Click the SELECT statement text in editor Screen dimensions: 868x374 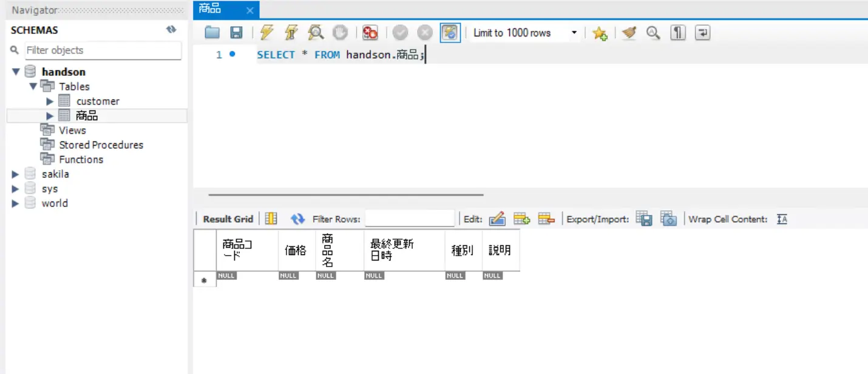[341, 55]
